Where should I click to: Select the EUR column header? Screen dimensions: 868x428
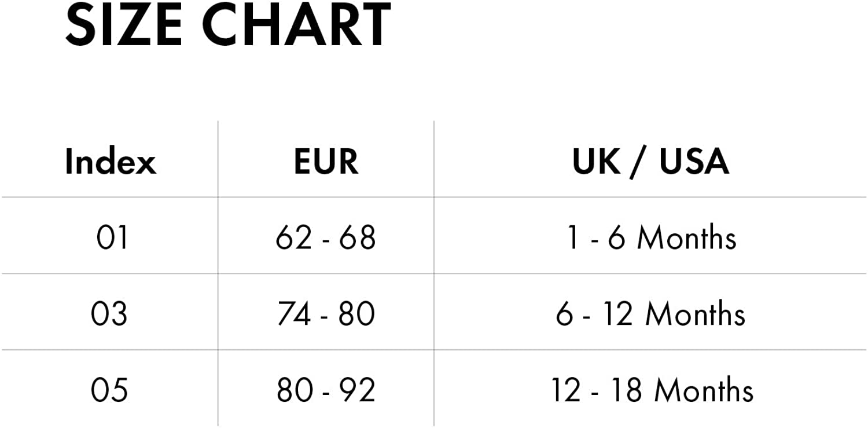(x=326, y=162)
